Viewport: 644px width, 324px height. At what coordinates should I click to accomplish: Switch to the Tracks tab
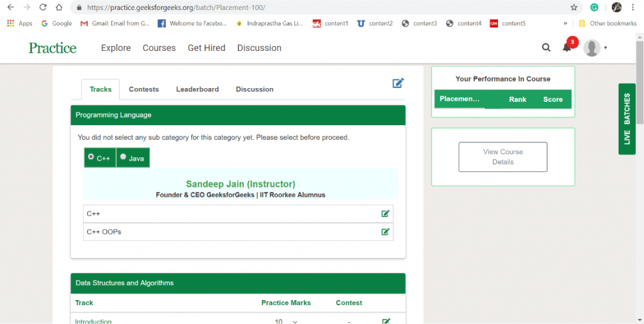[101, 89]
